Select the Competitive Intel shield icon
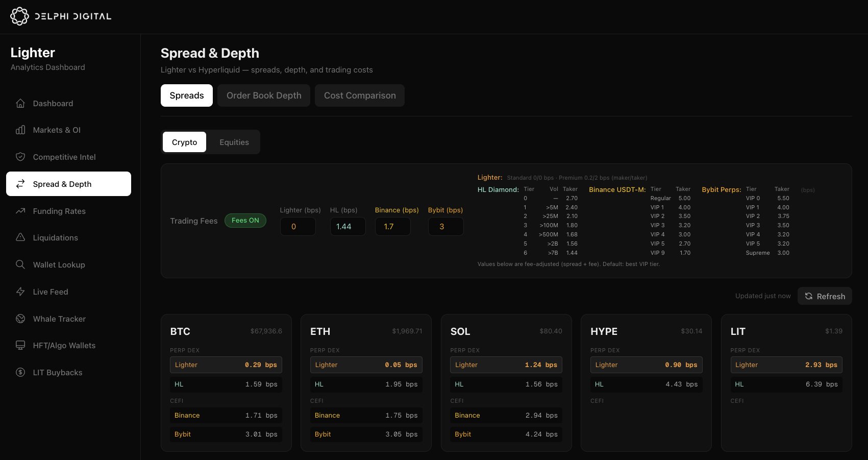868x460 pixels. tap(20, 157)
